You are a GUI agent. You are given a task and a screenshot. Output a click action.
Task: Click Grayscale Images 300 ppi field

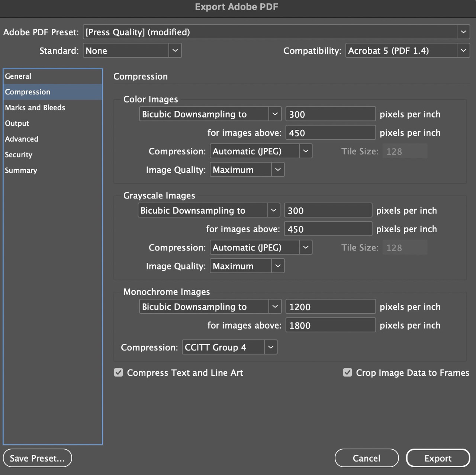coord(328,210)
